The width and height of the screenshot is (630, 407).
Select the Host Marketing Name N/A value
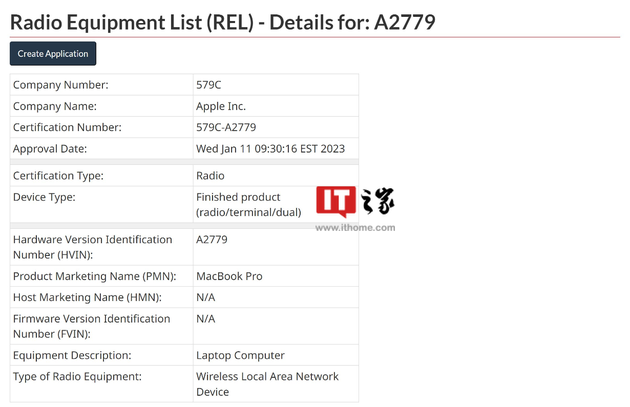(206, 297)
